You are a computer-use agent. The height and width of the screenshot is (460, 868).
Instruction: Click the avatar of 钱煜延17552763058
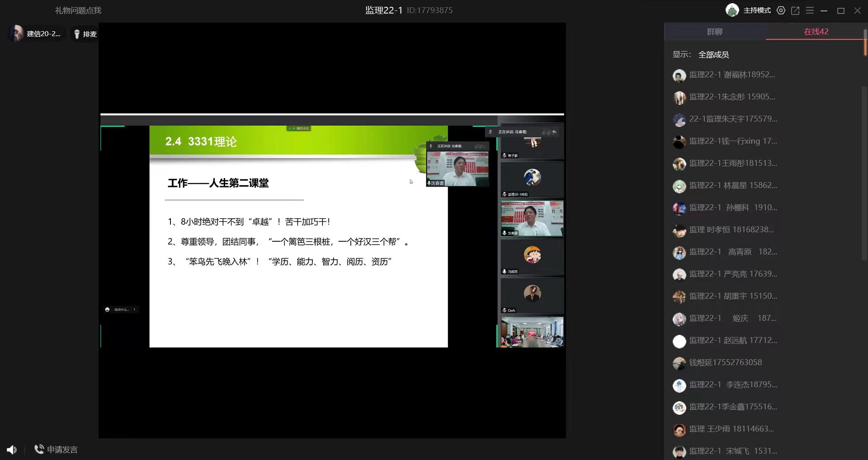pos(679,363)
